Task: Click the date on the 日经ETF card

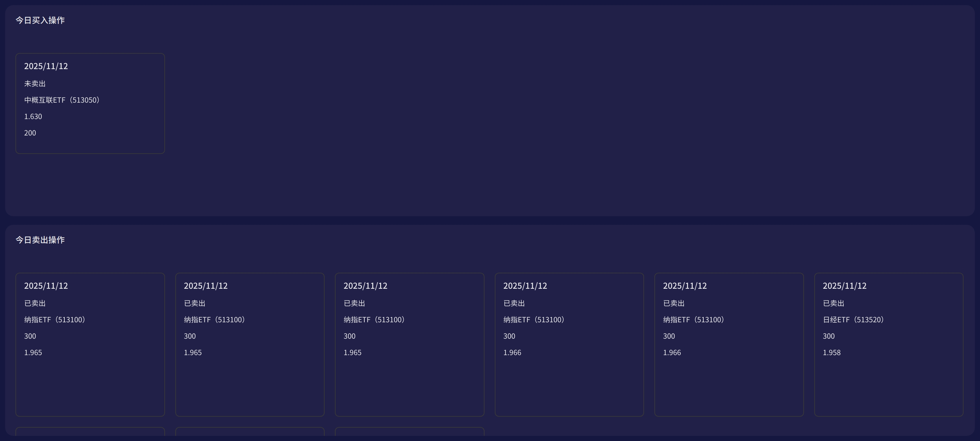Action: (844, 286)
